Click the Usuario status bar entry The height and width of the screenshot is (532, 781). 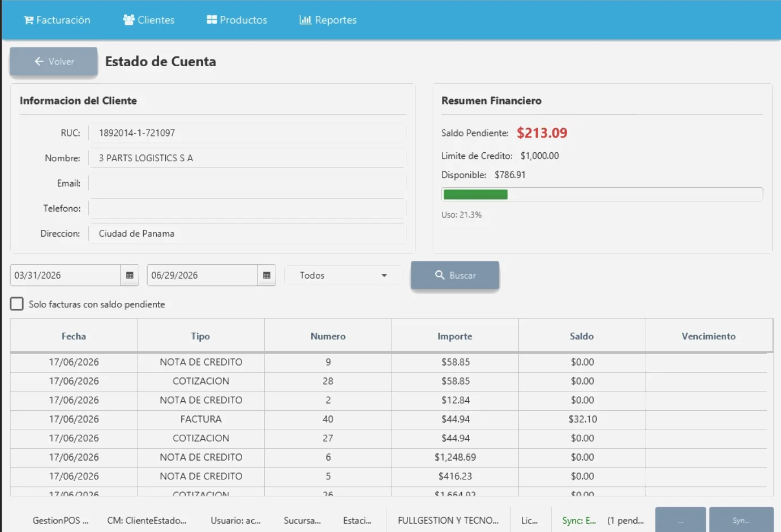[x=235, y=521]
